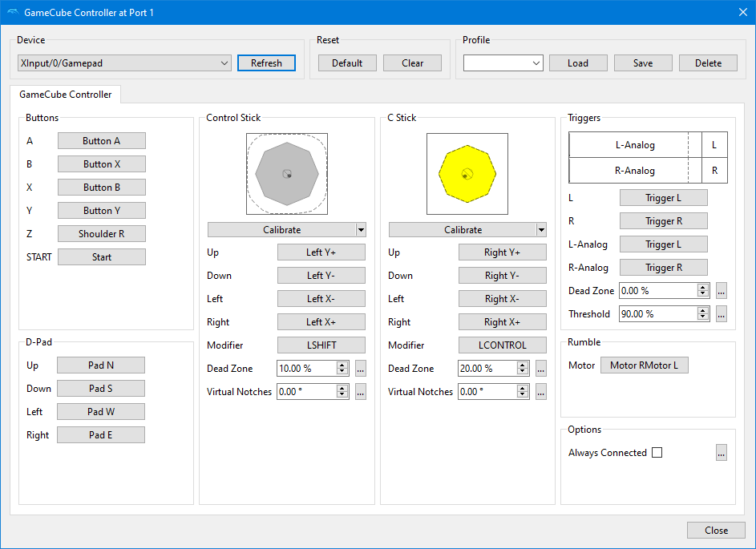The height and width of the screenshot is (549, 756).
Task: Click the Shoulder R mapping for Z
Action: point(101,234)
